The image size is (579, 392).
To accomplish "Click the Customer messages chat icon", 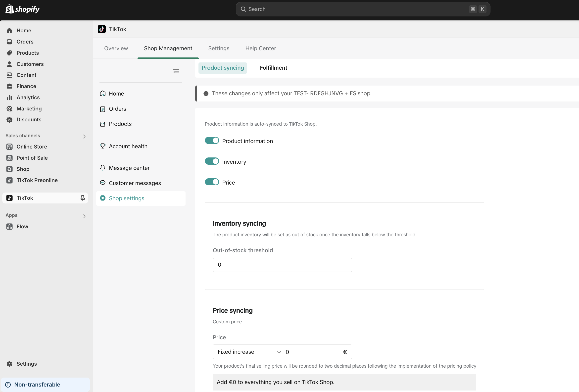I will (x=103, y=183).
